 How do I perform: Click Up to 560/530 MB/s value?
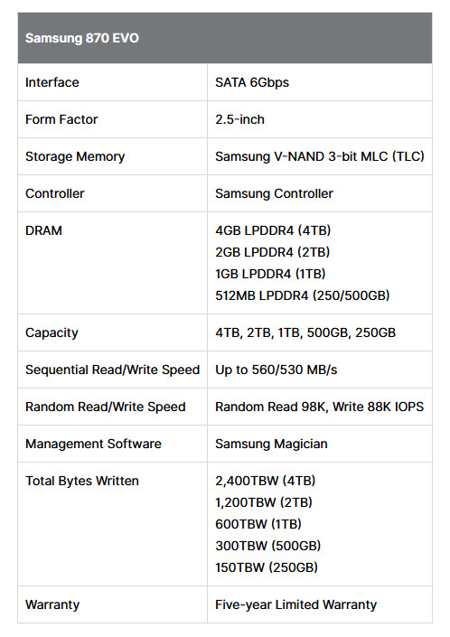276,370
